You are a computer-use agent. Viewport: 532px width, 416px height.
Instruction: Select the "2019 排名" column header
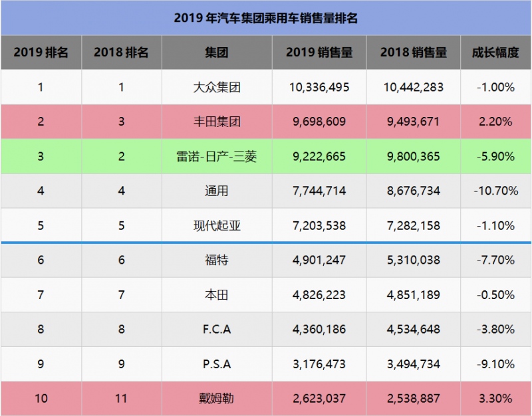click(x=41, y=52)
